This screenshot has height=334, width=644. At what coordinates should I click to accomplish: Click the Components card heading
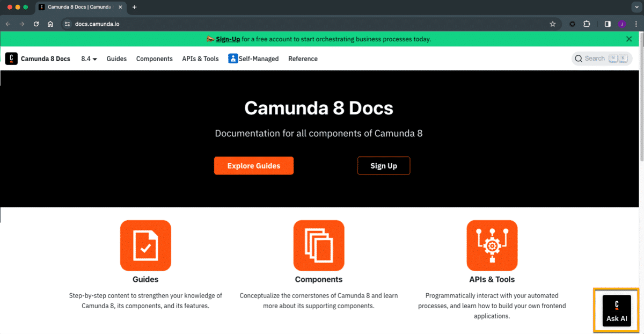[x=319, y=279]
